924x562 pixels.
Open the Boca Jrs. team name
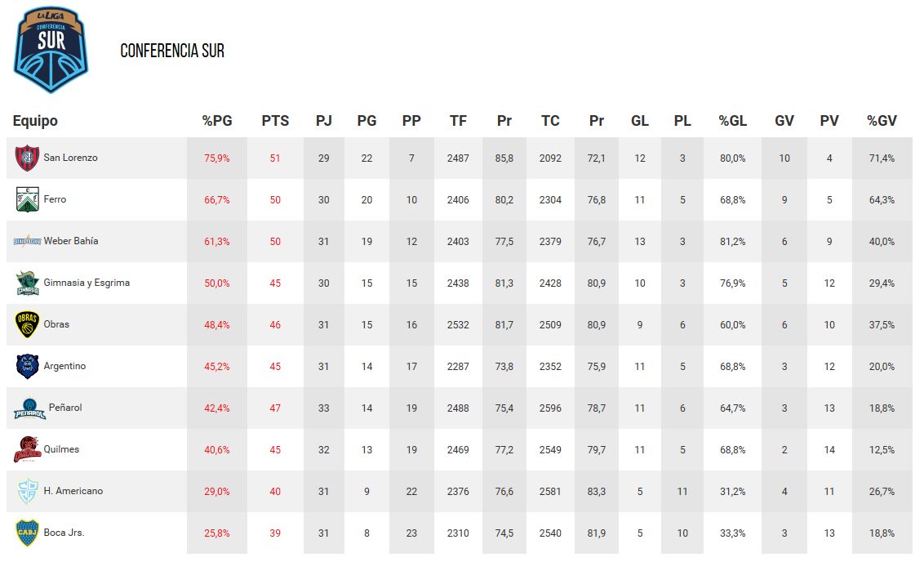(x=64, y=532)
